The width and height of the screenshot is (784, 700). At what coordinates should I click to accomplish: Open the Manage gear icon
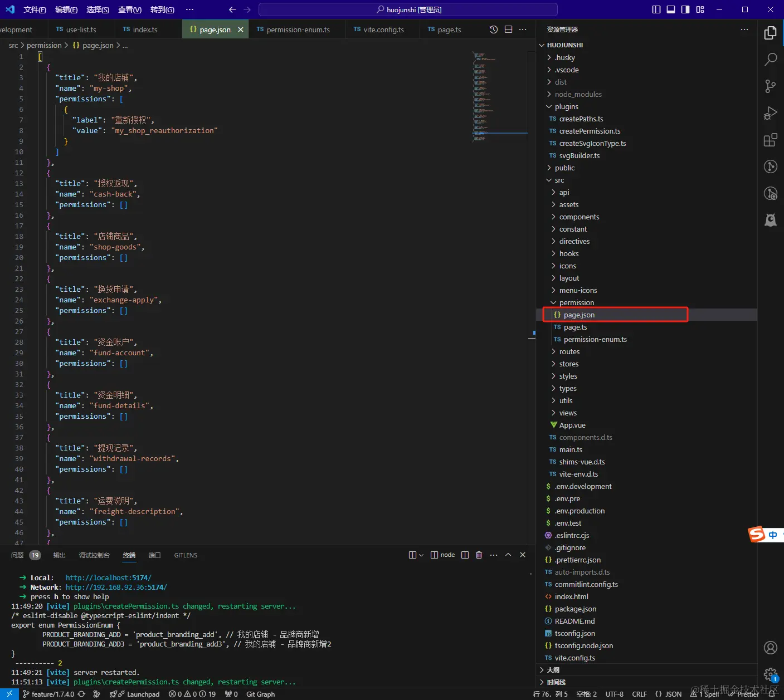pos(770,674)
